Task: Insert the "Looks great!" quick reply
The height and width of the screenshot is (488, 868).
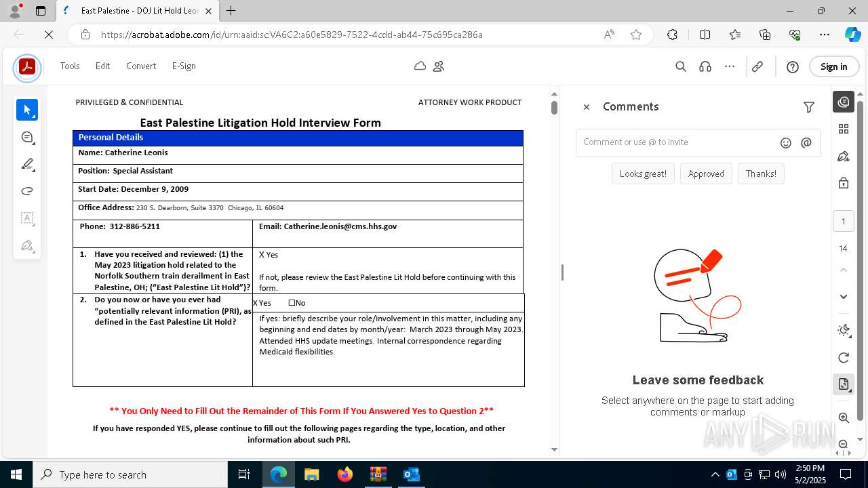Action: pyautogui.click(x=643, y=174)
